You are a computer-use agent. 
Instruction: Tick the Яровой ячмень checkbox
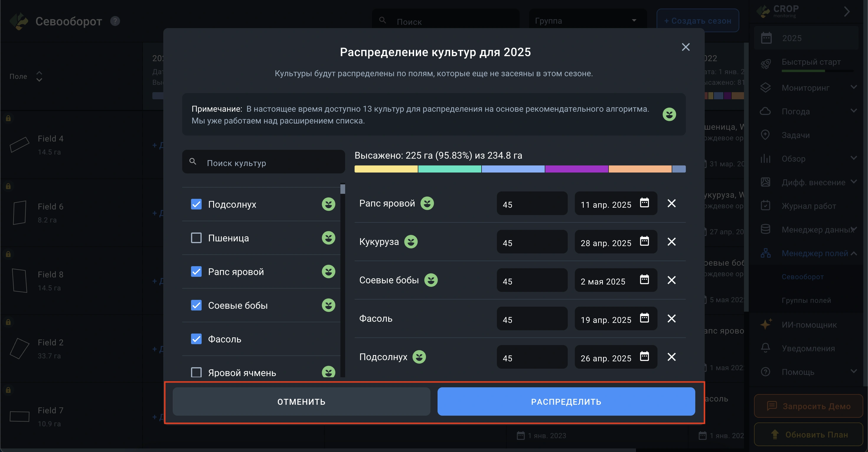click(x=196, y=373)
